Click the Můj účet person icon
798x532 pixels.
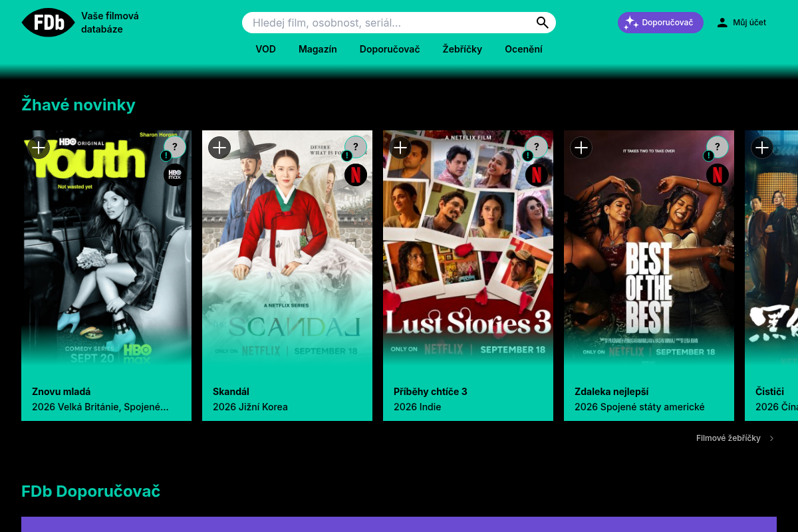point(722,23)
